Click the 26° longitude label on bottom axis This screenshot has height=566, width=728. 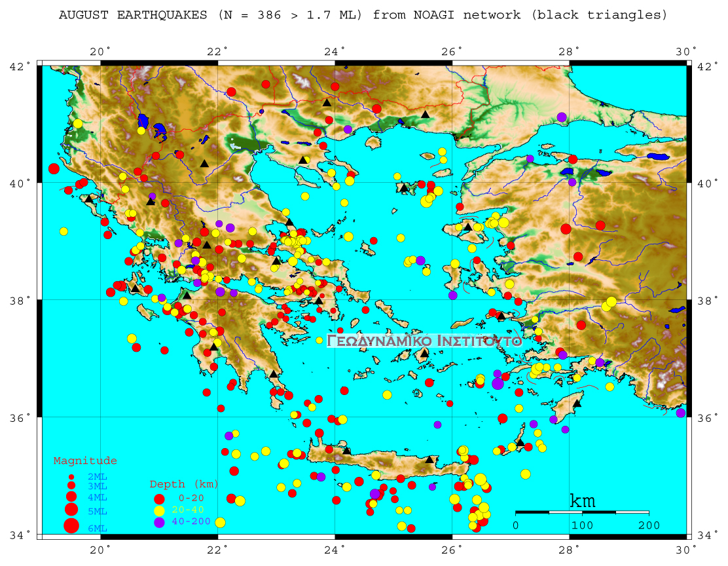pos(452,550)
